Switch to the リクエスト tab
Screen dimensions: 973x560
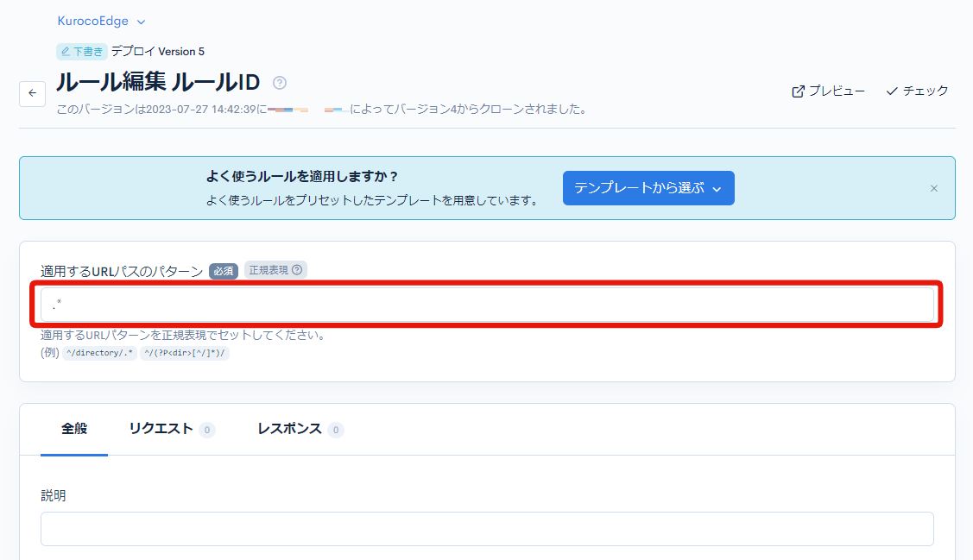tap(172, 429)
